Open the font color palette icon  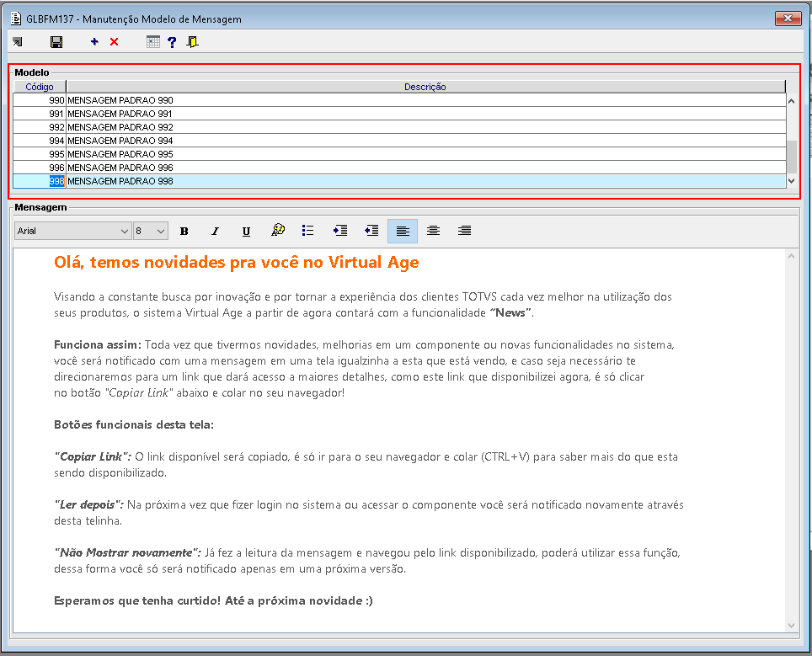tap(278, 231)
